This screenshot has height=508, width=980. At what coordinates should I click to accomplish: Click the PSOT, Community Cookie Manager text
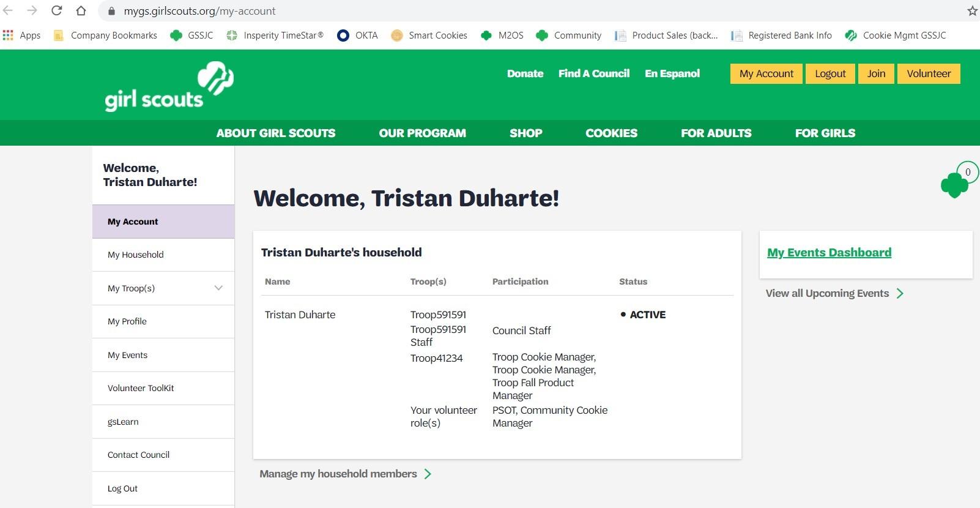(550, 416)
